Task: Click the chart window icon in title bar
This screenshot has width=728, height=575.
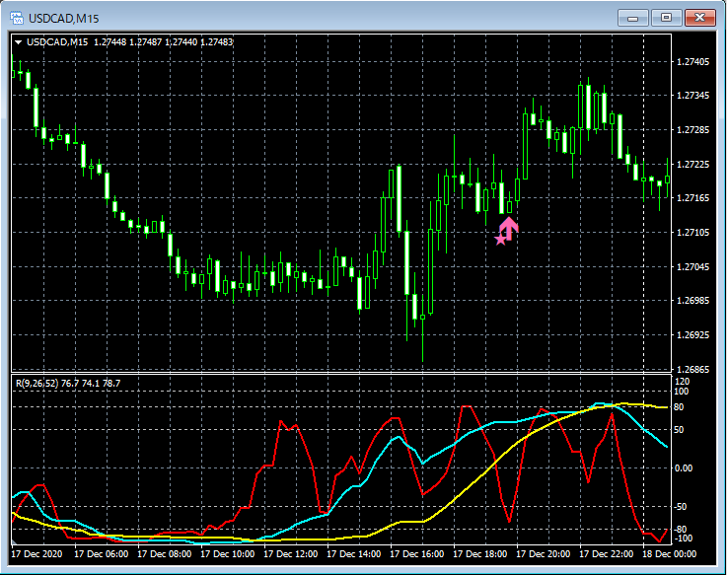Action: [x=17, y=18]
